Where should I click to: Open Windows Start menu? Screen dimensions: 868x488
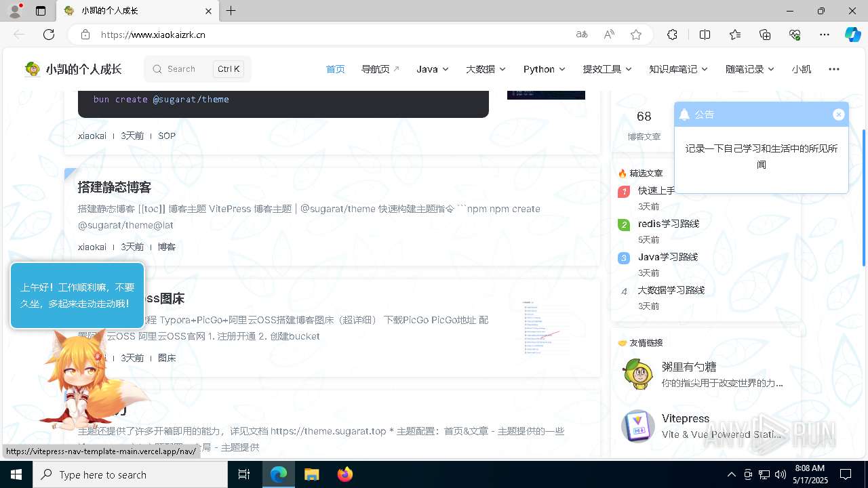tap(16, 474)
